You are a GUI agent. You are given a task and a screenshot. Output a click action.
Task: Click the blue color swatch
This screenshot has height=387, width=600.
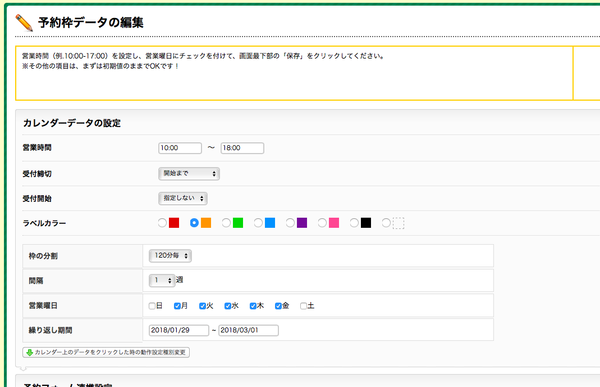coord(270,223)
